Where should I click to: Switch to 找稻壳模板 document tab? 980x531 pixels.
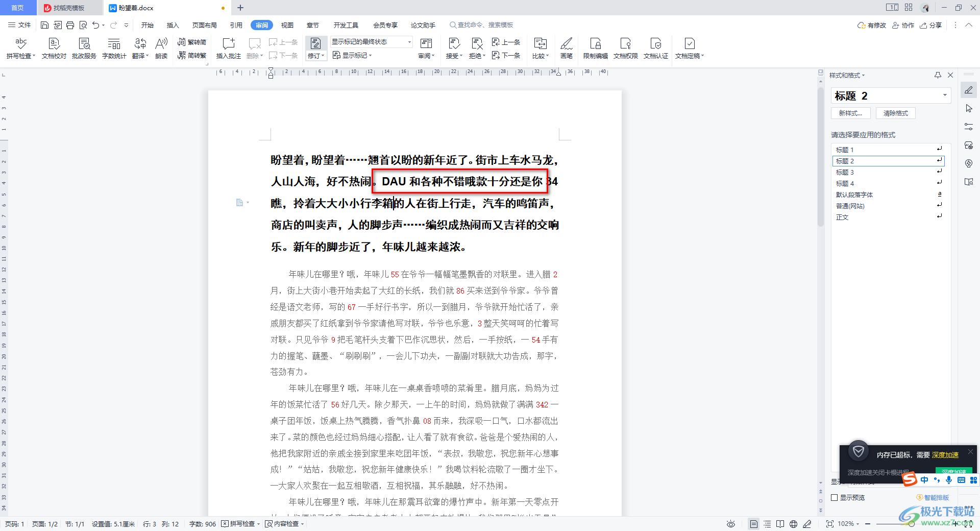[69, 8]
